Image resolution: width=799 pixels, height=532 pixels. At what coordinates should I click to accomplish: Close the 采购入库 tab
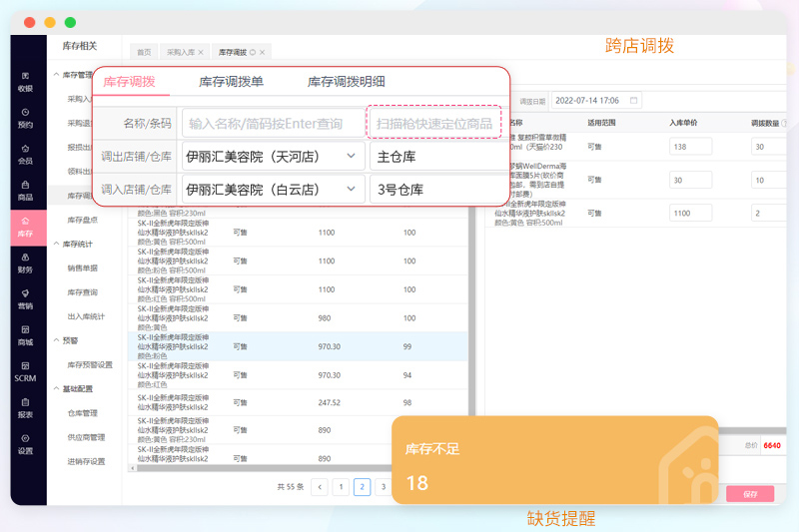point(201,52)
